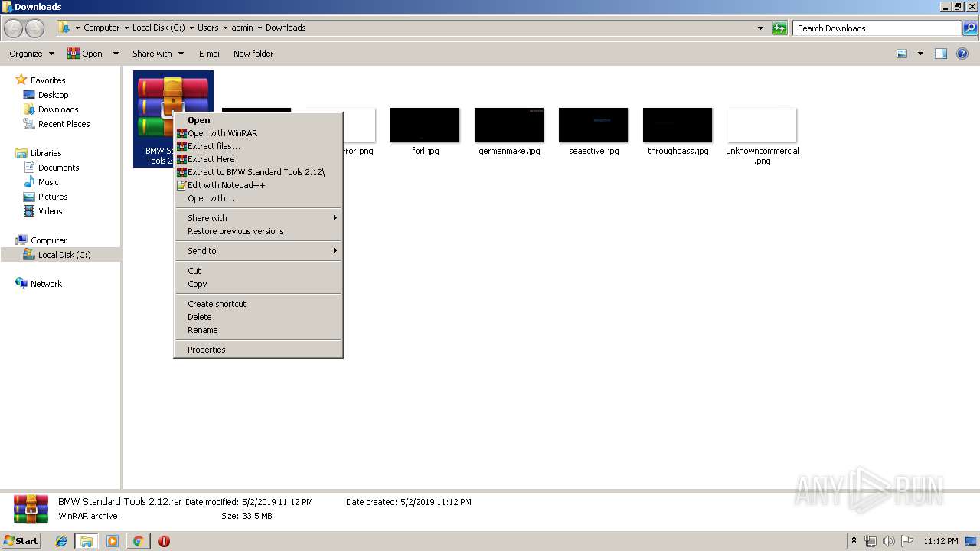The width and height of the screenshot is (980, 551).
Task: Click Computer in the address breadcrumb
Action: coord(101,28)
